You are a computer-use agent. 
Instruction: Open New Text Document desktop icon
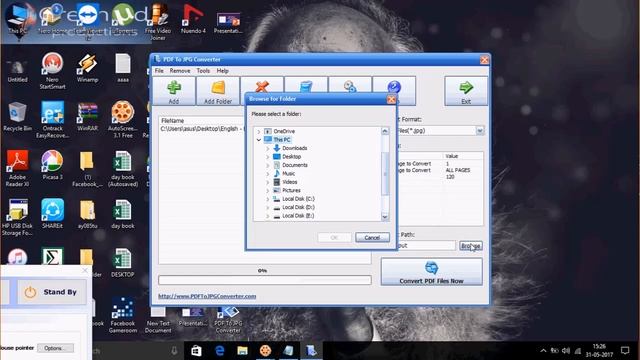158,320
